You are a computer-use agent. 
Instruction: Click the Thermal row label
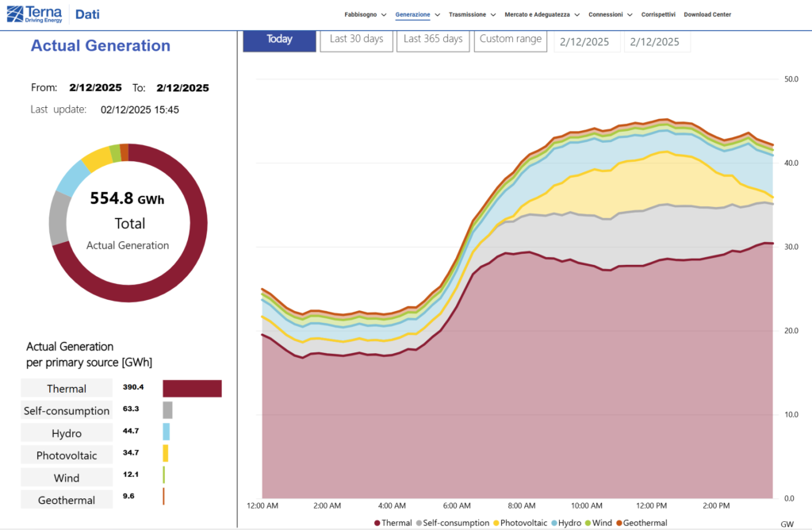coord(67,389)
